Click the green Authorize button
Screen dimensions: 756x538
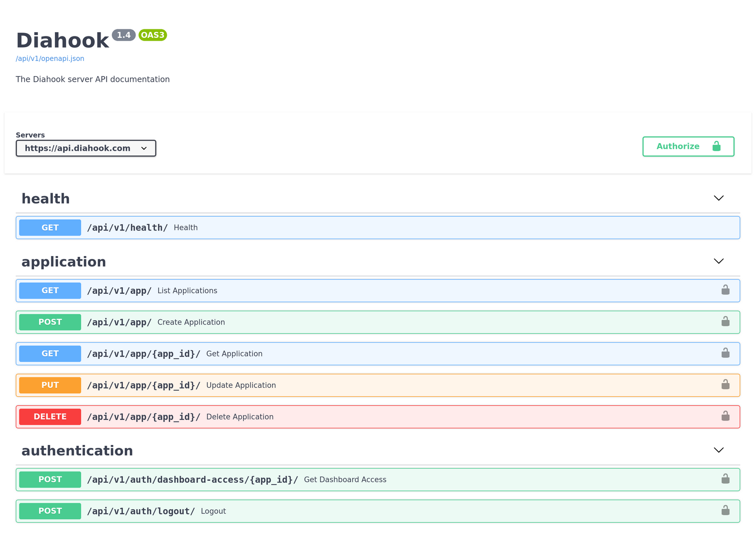688,146
